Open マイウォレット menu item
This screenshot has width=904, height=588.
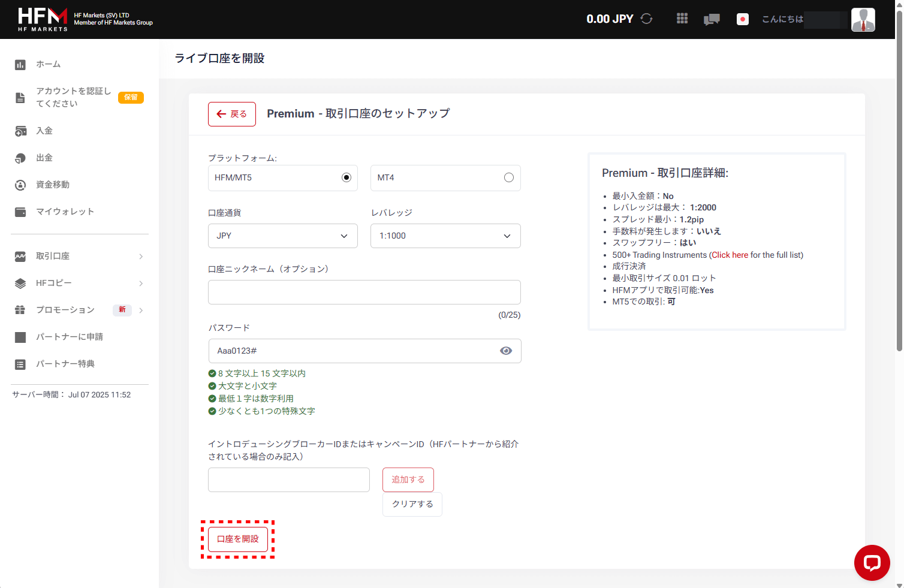point(65,212)
